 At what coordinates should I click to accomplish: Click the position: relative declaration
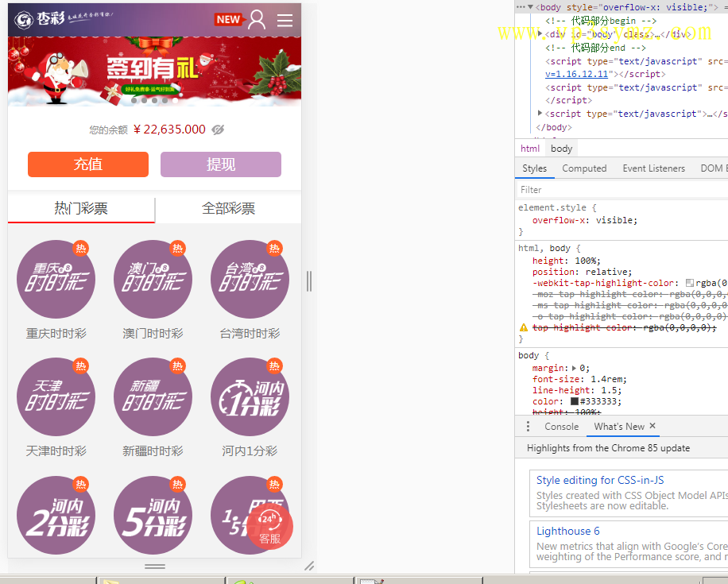coord(582,272)
